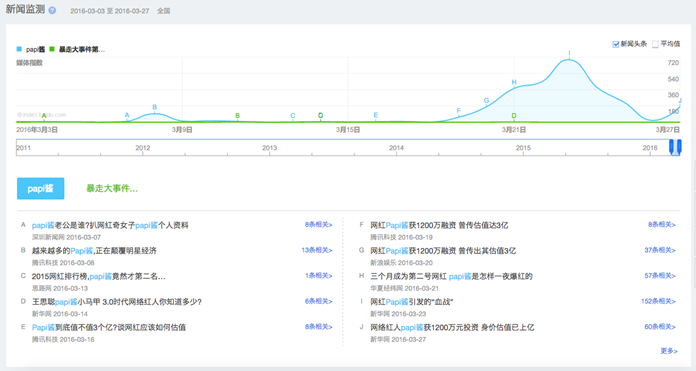Open headline 越来越多的Papi酱,正在颠覆明星经济

tap(94, 251)
